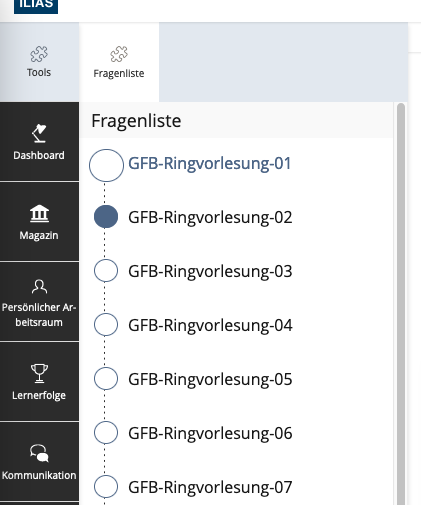Click the Persönlicher Arbeitsraum person icon
421x505 pixels.
[x=39, y=286]
